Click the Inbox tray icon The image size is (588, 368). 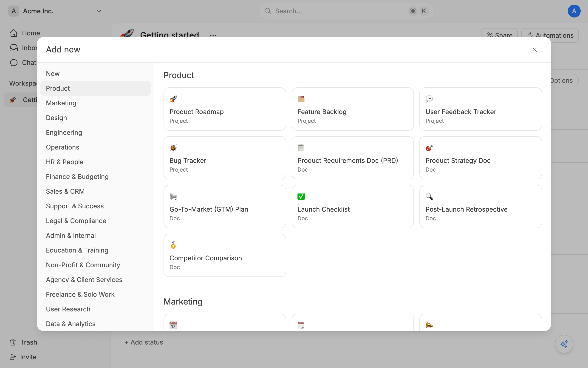[x=14, y=48]
